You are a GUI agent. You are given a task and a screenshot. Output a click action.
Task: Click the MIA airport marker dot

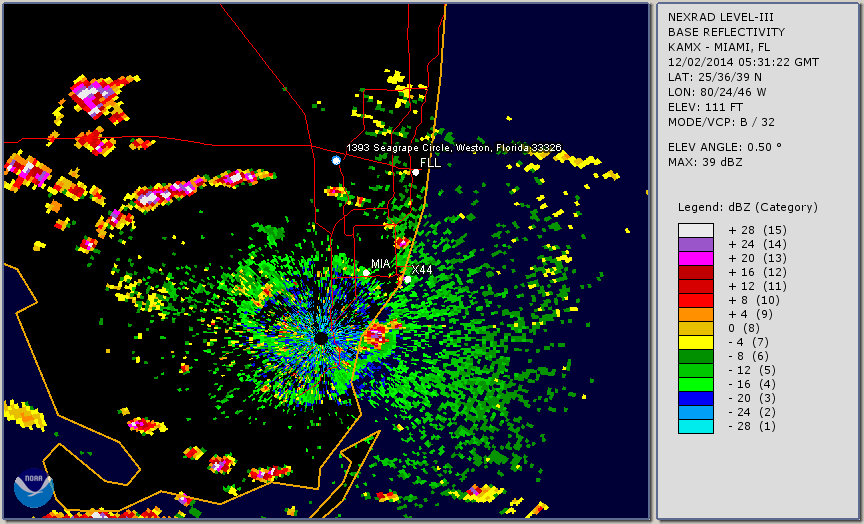coord(366,273)
